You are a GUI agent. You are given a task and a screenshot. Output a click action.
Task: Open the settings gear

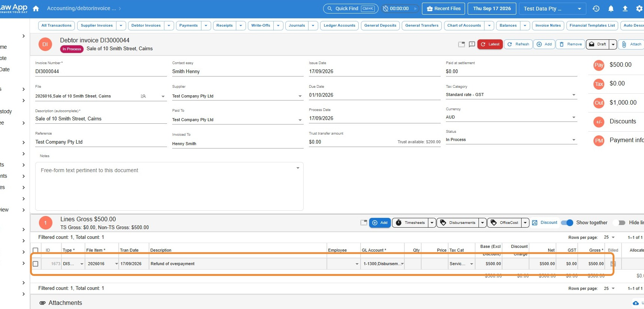point(639,8)
